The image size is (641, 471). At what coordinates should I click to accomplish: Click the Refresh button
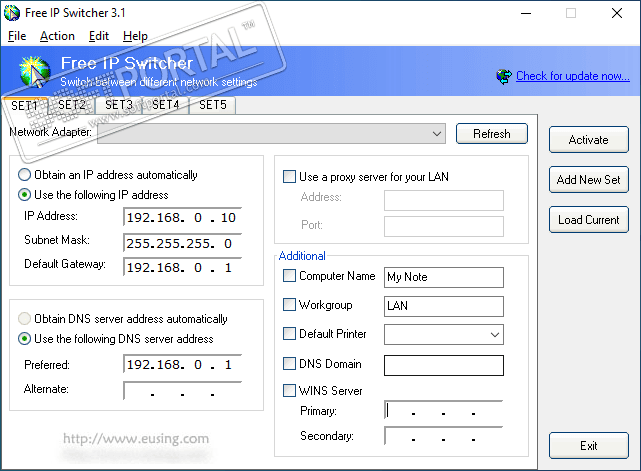[492, 134]
